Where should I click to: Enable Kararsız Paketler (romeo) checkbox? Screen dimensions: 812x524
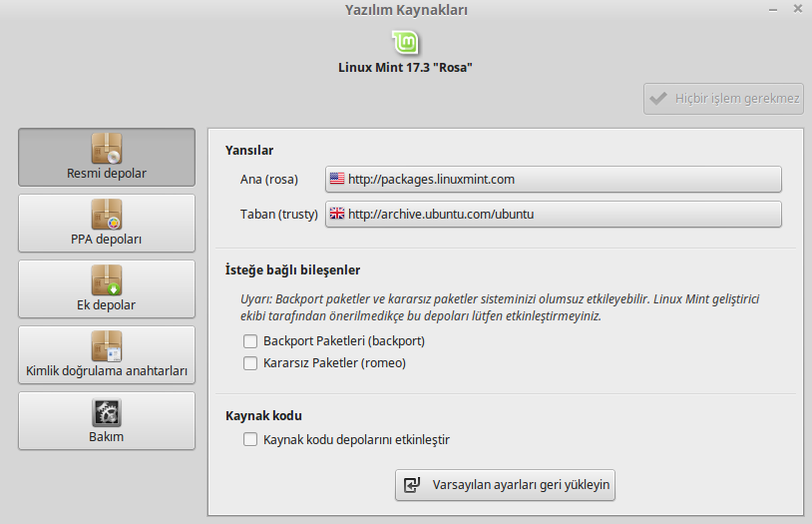click(x=250, y=363)
